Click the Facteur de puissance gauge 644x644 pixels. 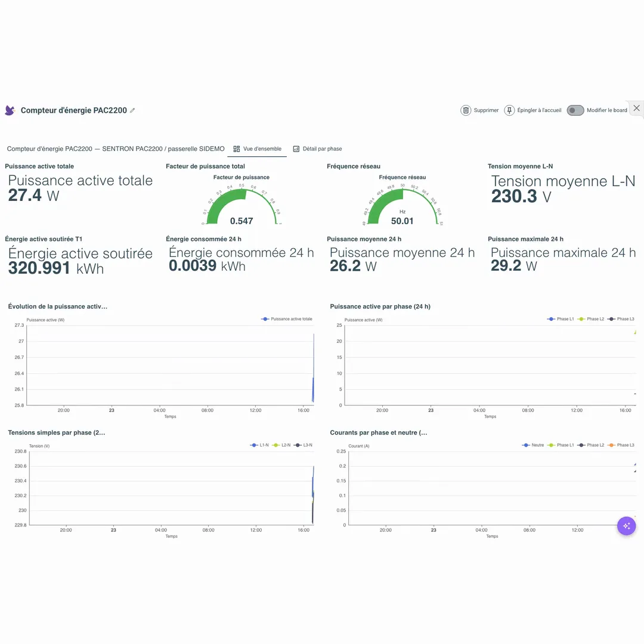[x=241, y=204]
